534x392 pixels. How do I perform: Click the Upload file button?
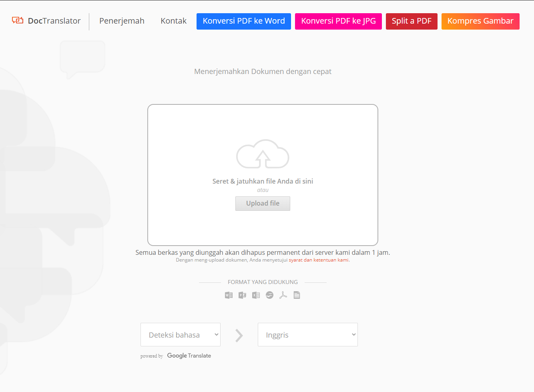[263, 204]
